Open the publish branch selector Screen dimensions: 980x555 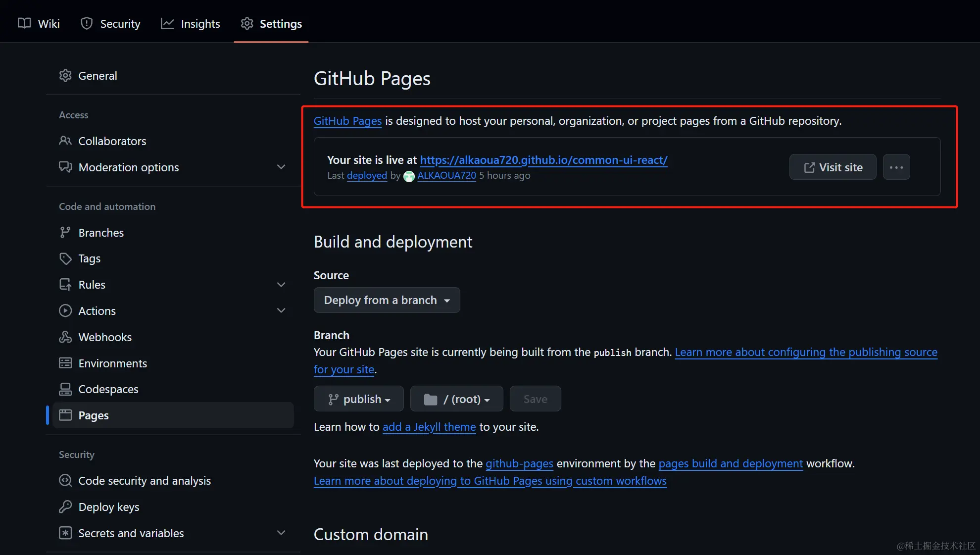[358, 399]
